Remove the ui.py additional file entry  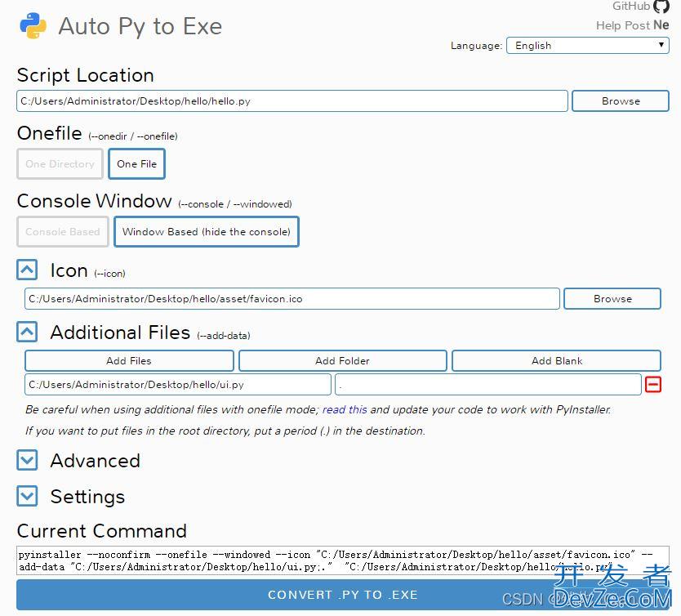pos(652,385)
